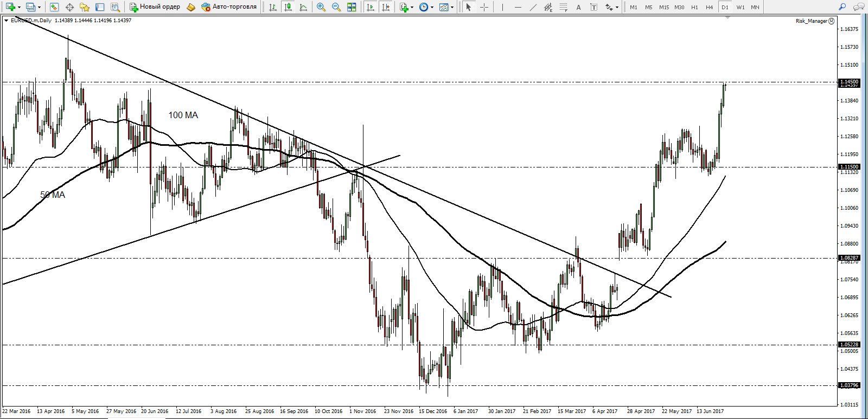Screen dimensions: 868x419
Task: Switch to the M30 timeframe
Action: tap(679, 8)
